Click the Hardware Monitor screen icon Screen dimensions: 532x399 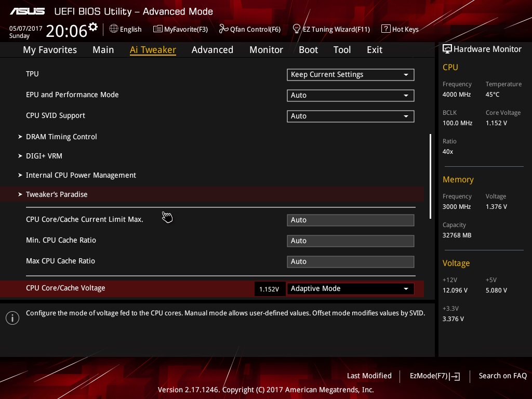tap(447, 49)
